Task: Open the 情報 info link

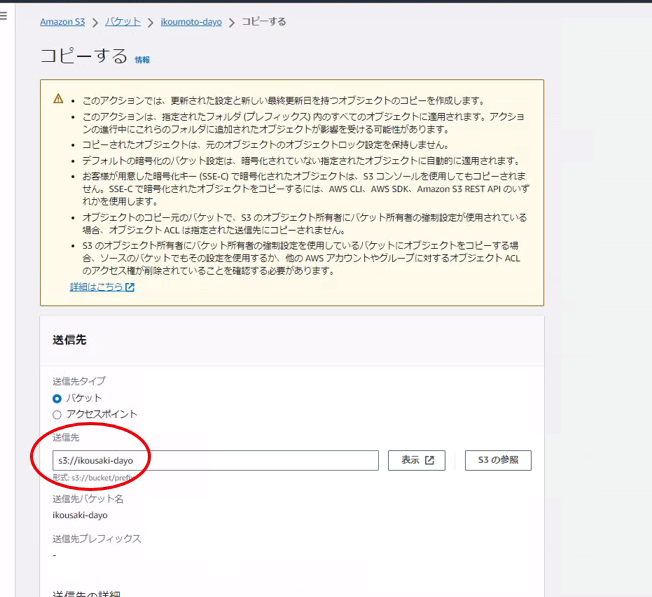Action: [x=142, y=60]
